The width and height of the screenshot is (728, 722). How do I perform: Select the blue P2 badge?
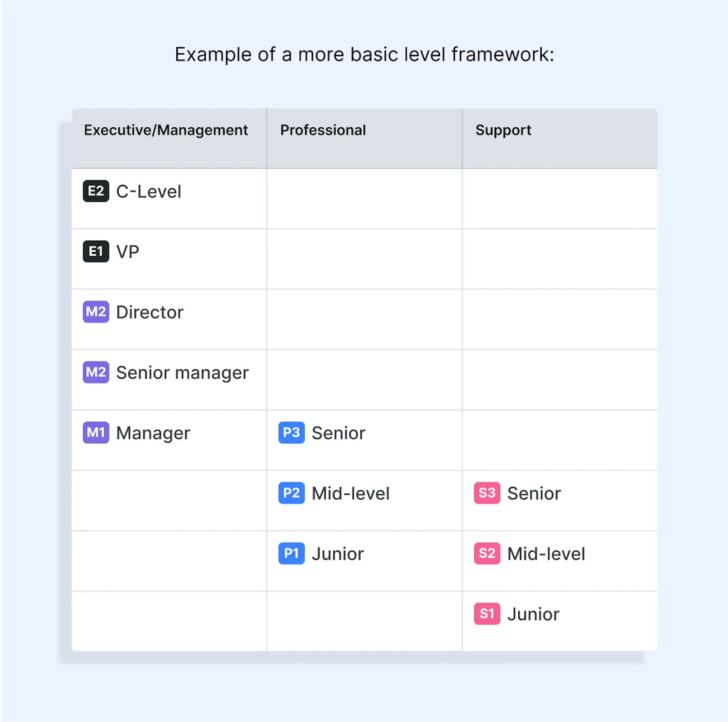(291, 493)
